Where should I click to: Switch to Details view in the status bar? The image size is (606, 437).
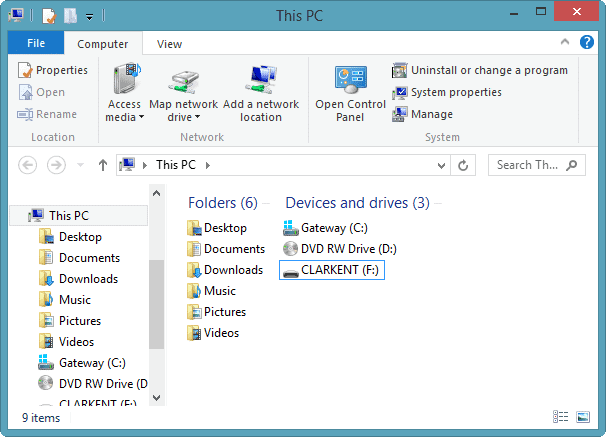point(560,417)
